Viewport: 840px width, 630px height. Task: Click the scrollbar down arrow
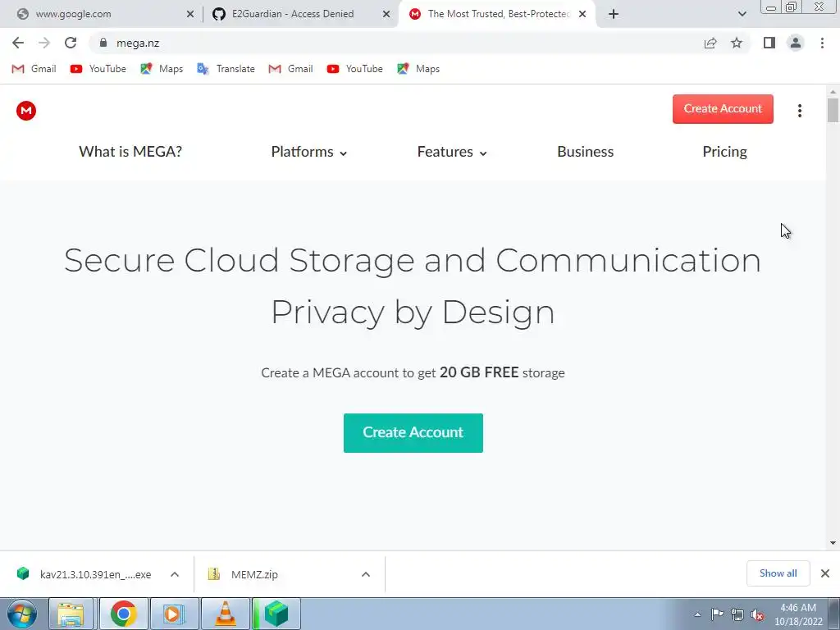[x=833, y=543]
